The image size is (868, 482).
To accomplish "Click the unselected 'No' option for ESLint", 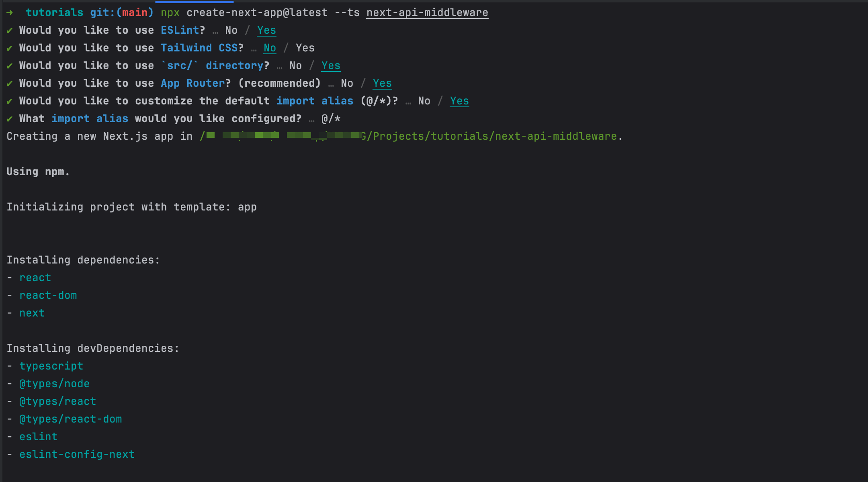I will pos(231,30).
